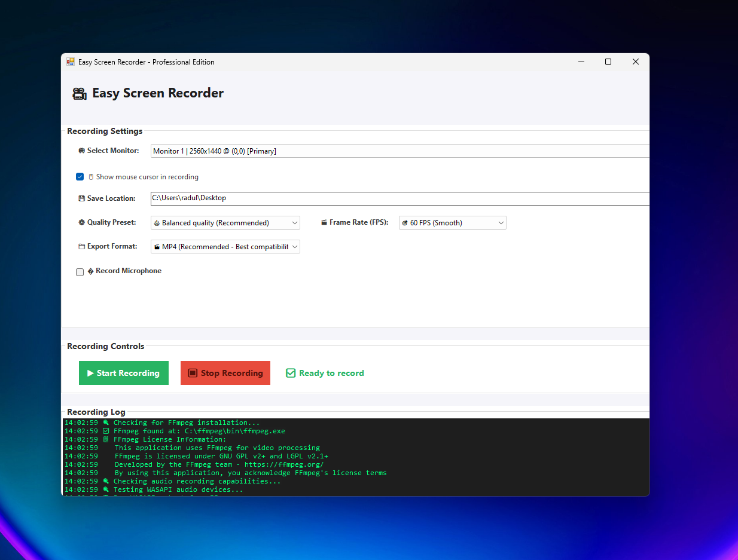The image size is (738, 560).
Task: Click the monitor icon beside Select Monitor
Action: 82,151
